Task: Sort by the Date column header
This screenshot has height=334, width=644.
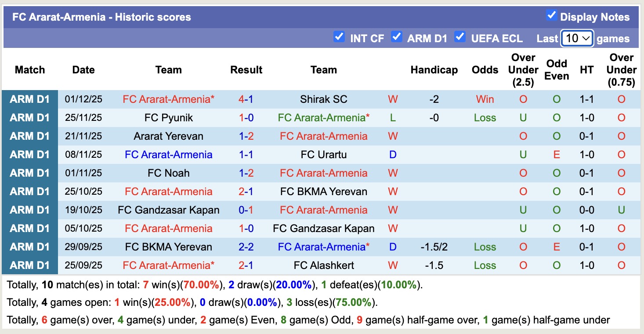Action: tap(83, 70)
